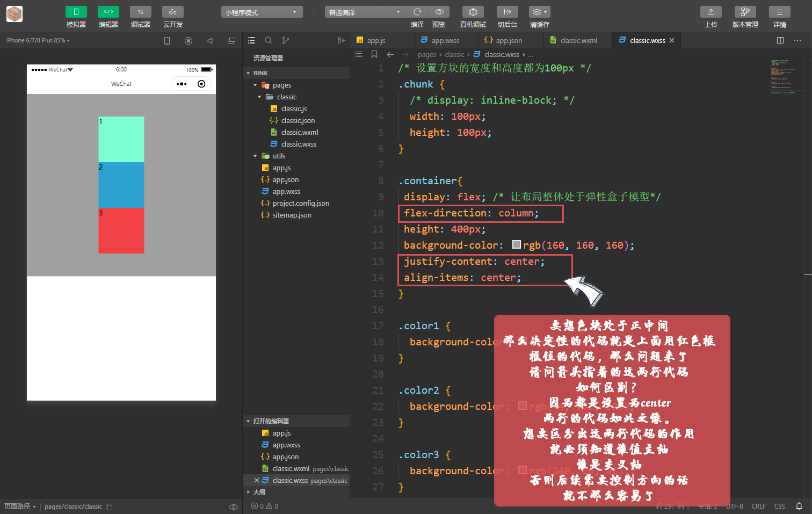The width and height of the screenshot is (812, 514).
Task: Click the search icon in the sidebar
Action: point(269,40)
